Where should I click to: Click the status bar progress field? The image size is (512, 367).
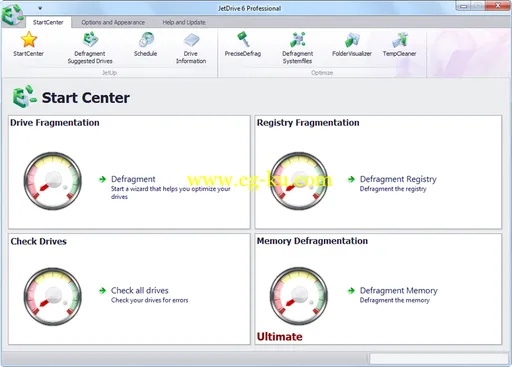[x=439, y=359]
